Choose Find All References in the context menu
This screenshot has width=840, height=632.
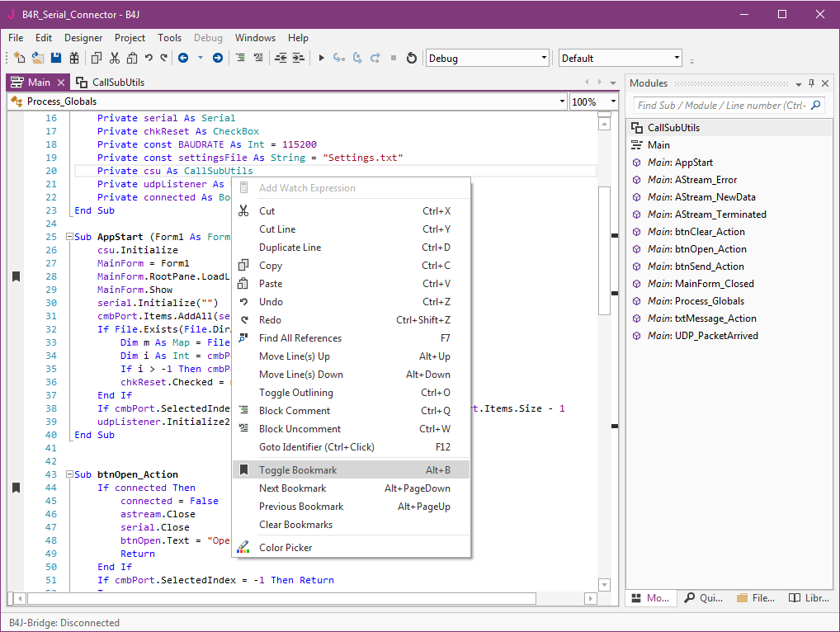tap(300, 338)
